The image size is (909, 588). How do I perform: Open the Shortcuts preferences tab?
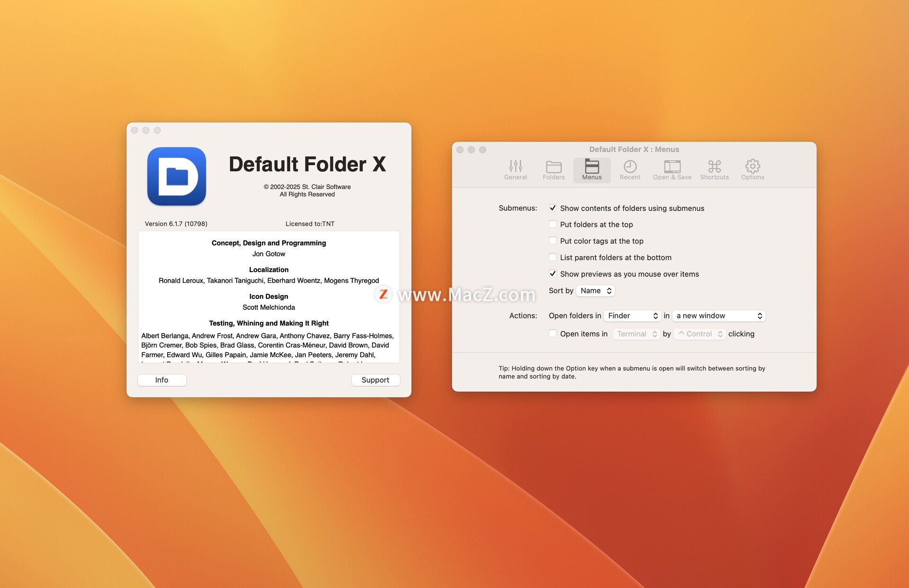click(x=714, y=170)
